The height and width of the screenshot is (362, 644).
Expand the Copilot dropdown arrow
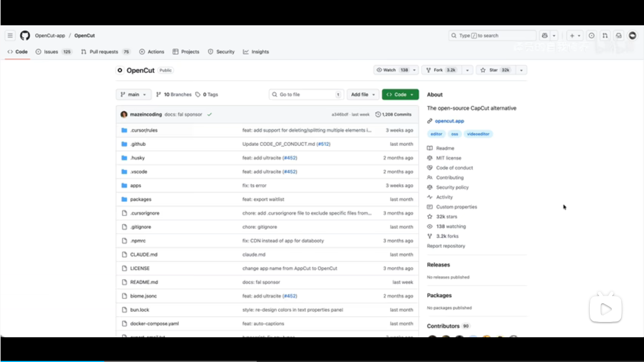click(554, 36)
